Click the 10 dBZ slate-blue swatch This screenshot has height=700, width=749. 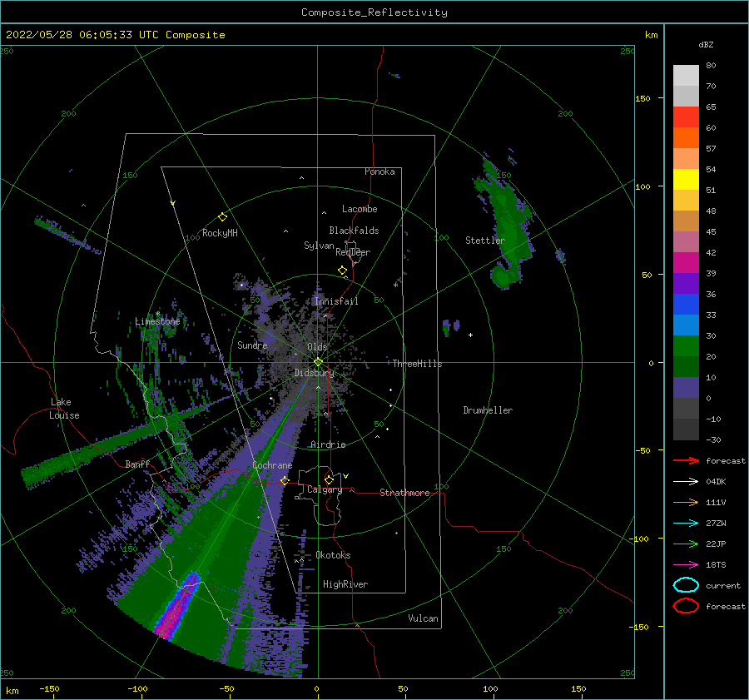click(x=686, y=387)
